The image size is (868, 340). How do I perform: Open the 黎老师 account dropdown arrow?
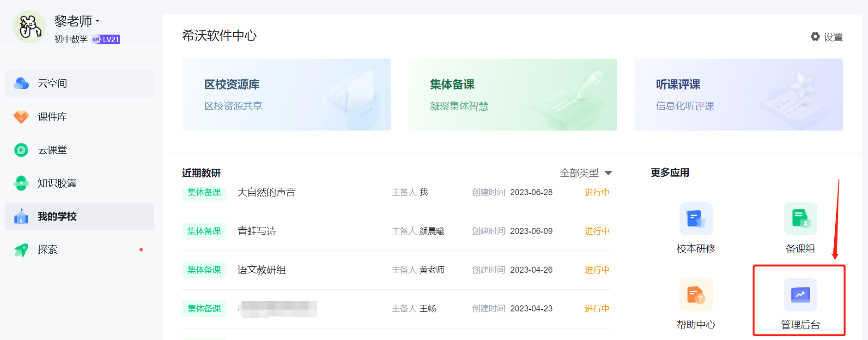point(97,21)
